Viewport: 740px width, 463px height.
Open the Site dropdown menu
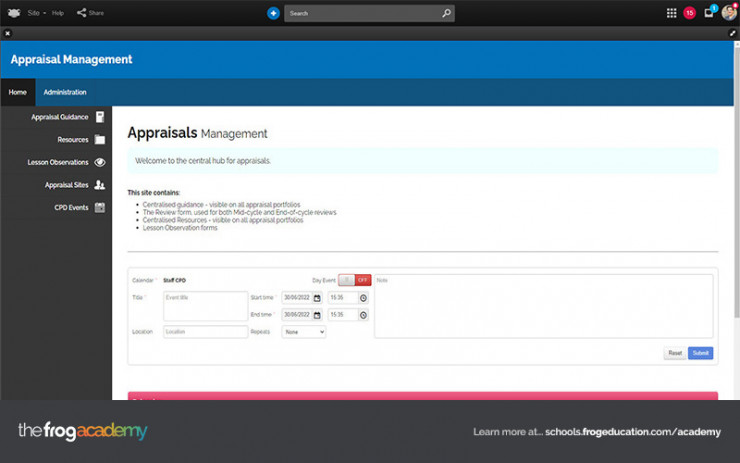(36, 13)
